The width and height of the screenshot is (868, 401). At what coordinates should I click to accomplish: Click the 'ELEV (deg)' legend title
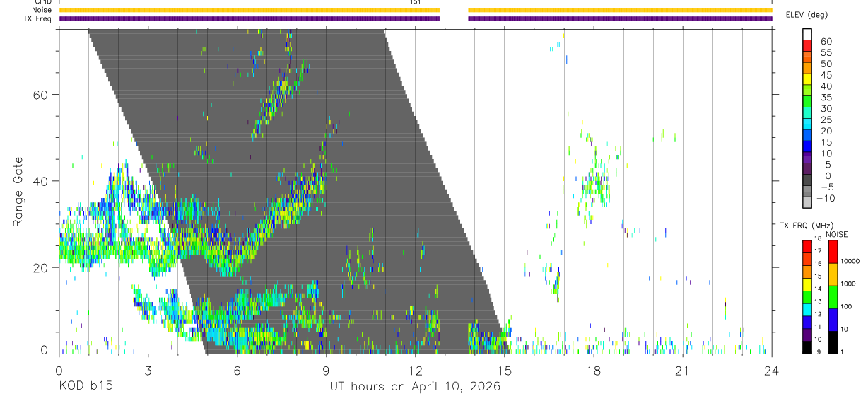[807, 15]
